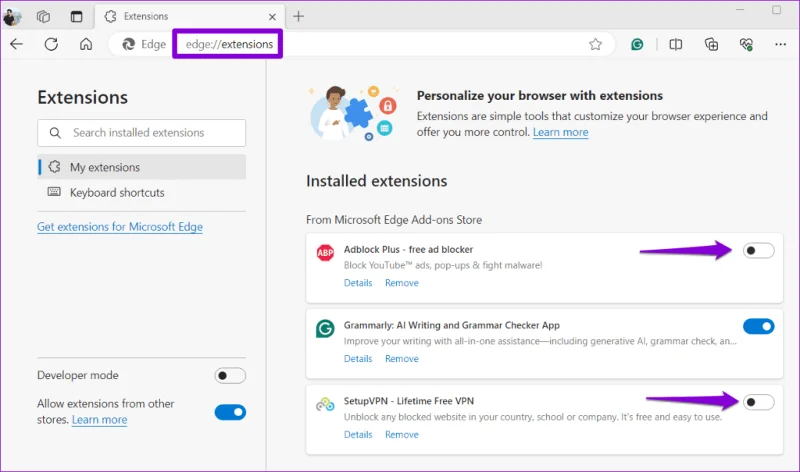The height and width of the screenshot is (472, 800).
Task: Open the profile avatar icon
Action: pyautogui.click(x=12, y=16)
